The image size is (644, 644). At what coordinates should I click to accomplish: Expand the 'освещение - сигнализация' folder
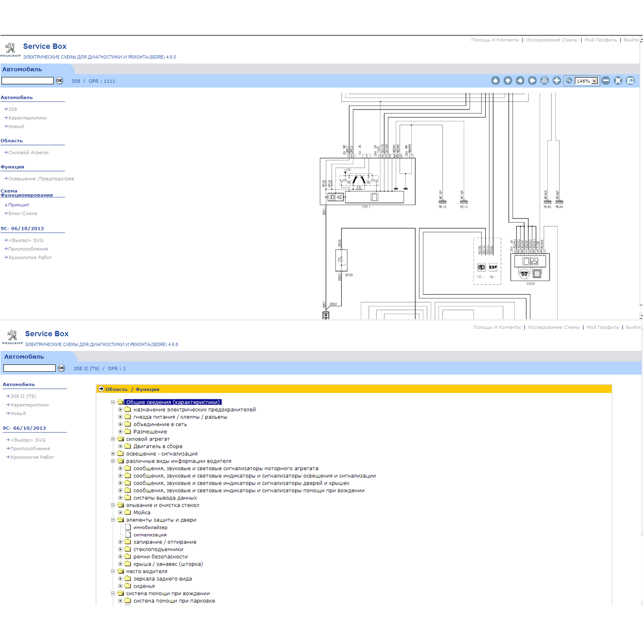coord(113,454)
